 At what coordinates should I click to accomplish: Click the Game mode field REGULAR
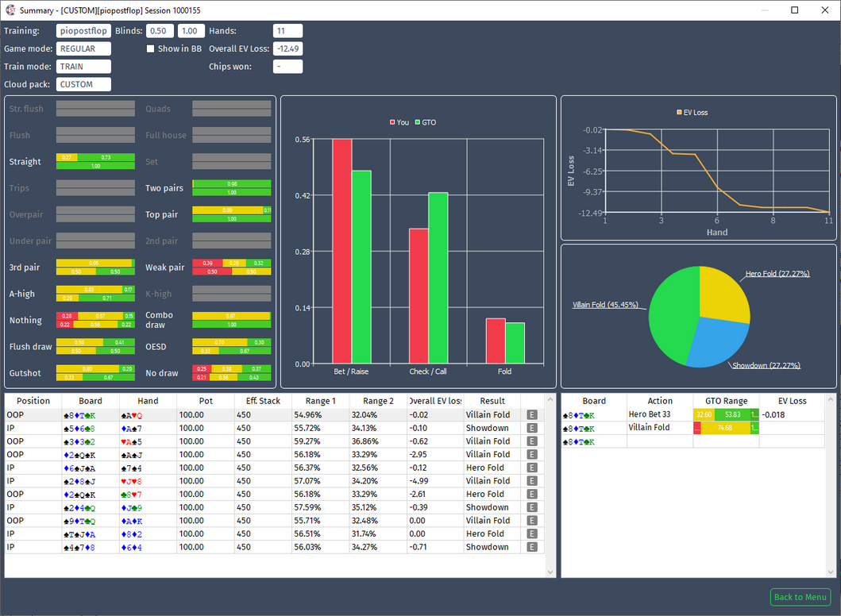point(83,48)
